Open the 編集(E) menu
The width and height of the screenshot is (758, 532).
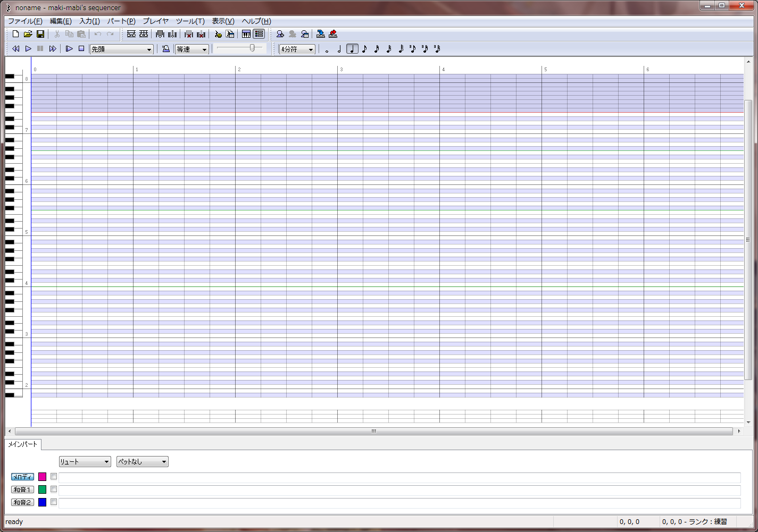tap(61, 21)
